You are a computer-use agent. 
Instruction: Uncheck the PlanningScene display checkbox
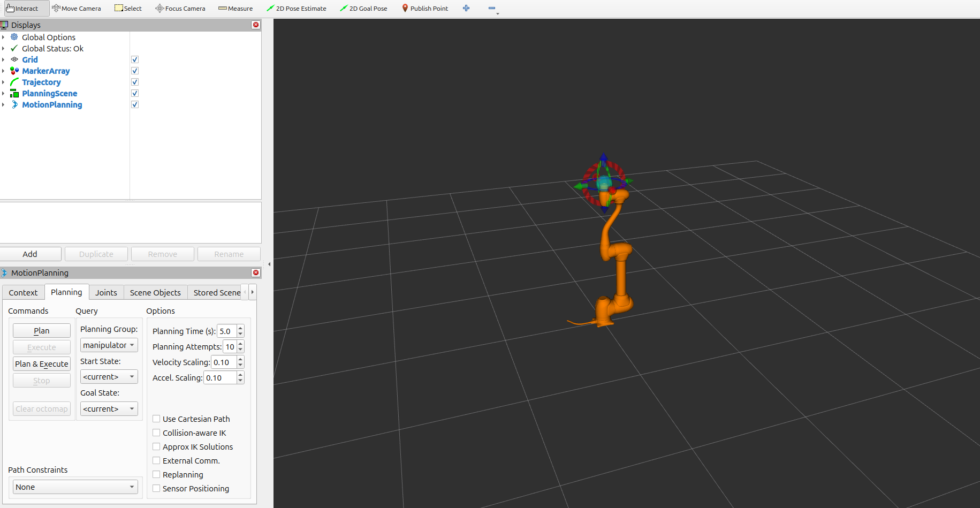coord(135,93)
